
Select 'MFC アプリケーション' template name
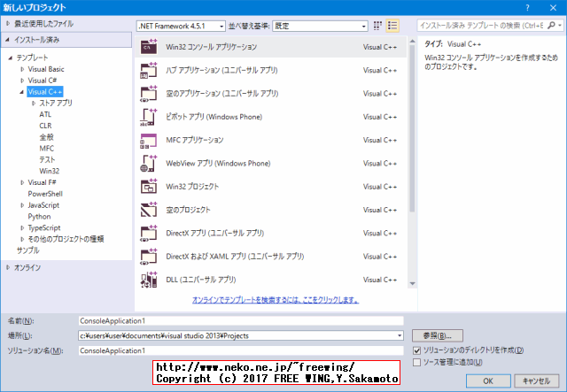[x=195, y=140]
